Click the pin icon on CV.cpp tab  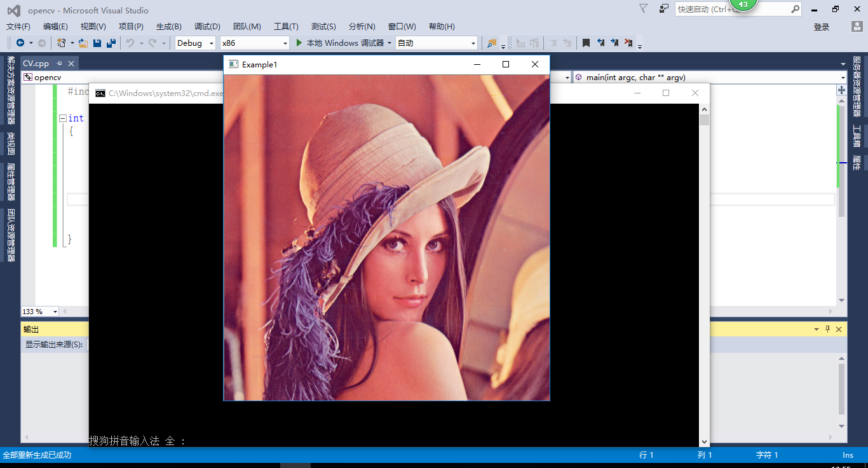59,64
